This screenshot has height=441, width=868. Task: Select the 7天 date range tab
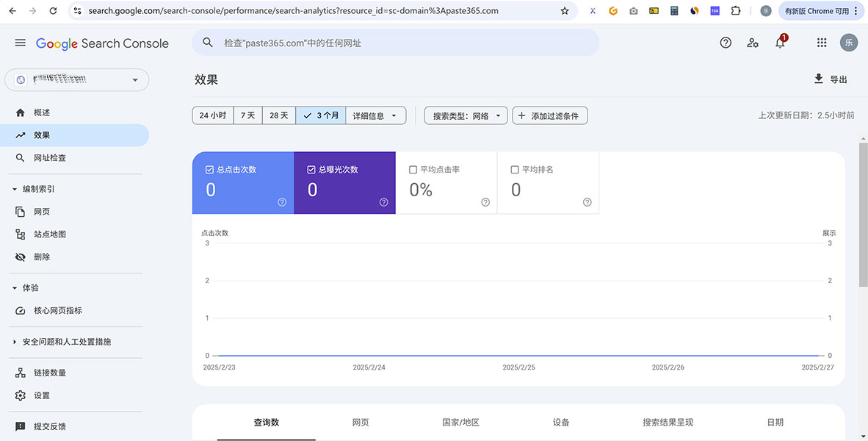point(247,115)
